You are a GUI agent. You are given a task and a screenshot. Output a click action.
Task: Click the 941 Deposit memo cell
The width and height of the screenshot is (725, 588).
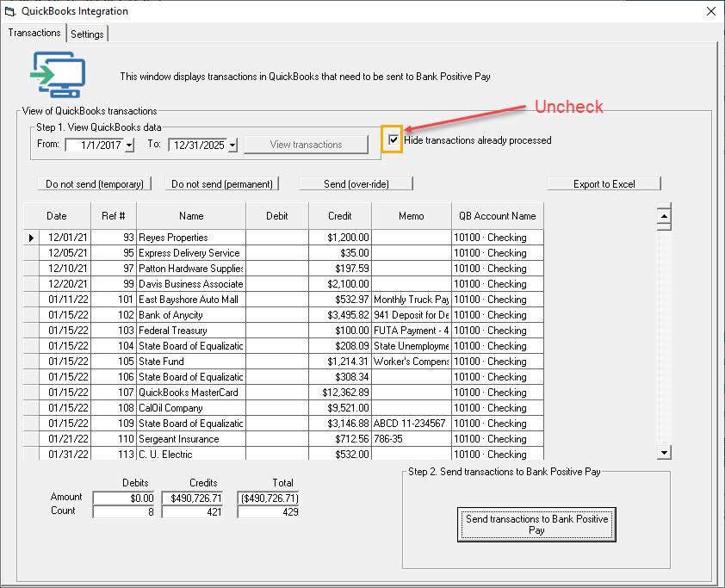411,315
